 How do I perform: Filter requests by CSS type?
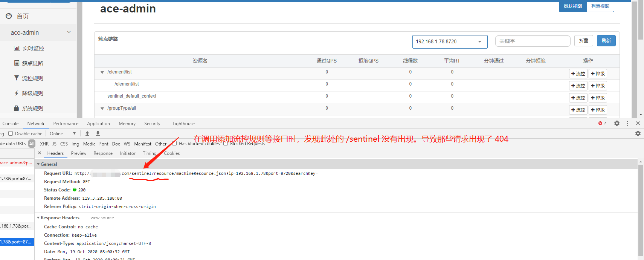click(x=64, y=144)
